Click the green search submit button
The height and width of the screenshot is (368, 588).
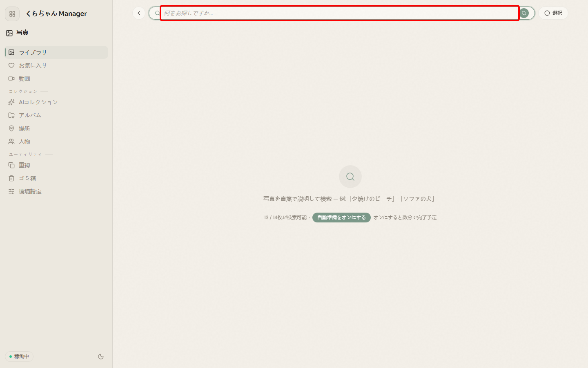point(524,13)
